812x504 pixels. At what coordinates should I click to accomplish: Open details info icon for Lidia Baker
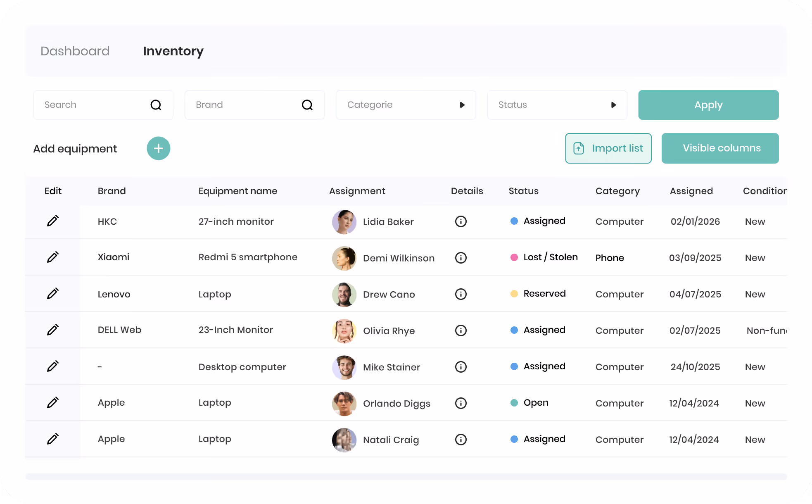(x=461, y=221)
